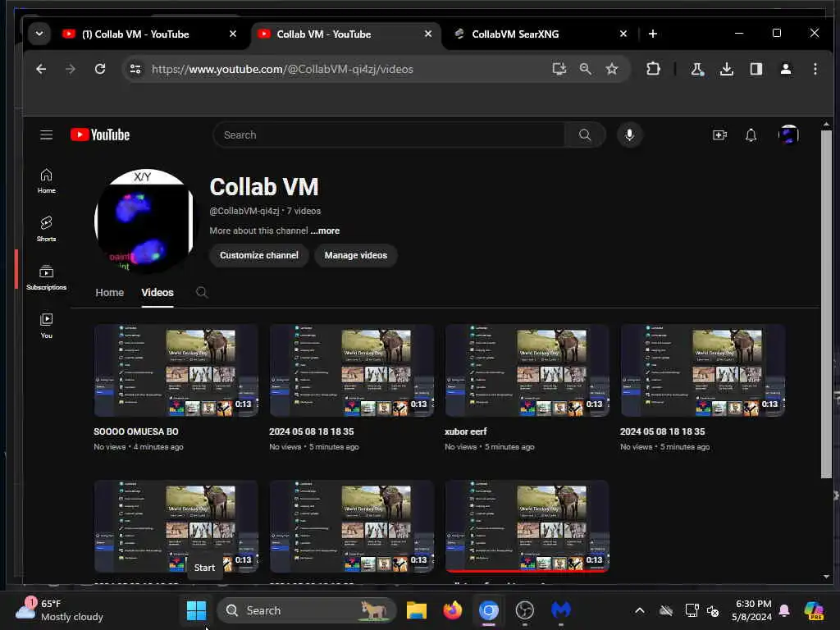Open Malwarebytes from the taskbar
Viewport: 840px width, 630px height.
560,610
